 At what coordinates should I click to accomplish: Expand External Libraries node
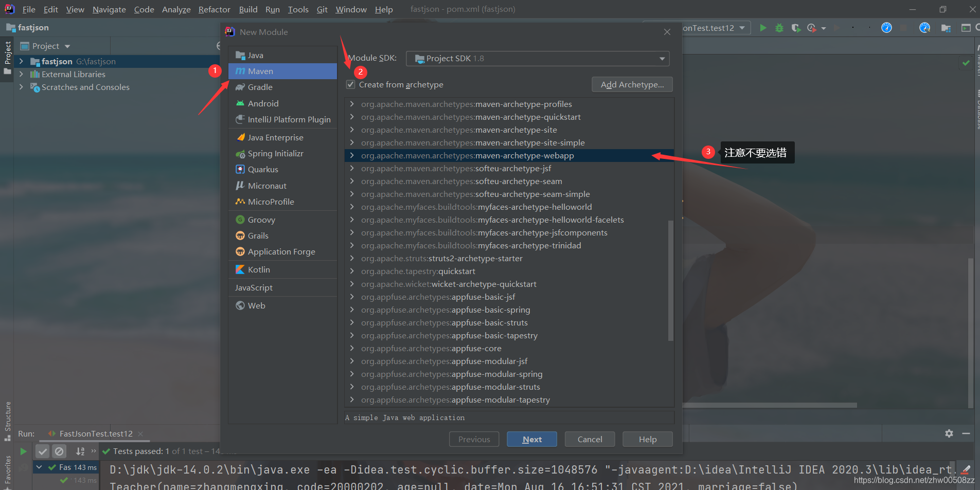pos(21,74)
